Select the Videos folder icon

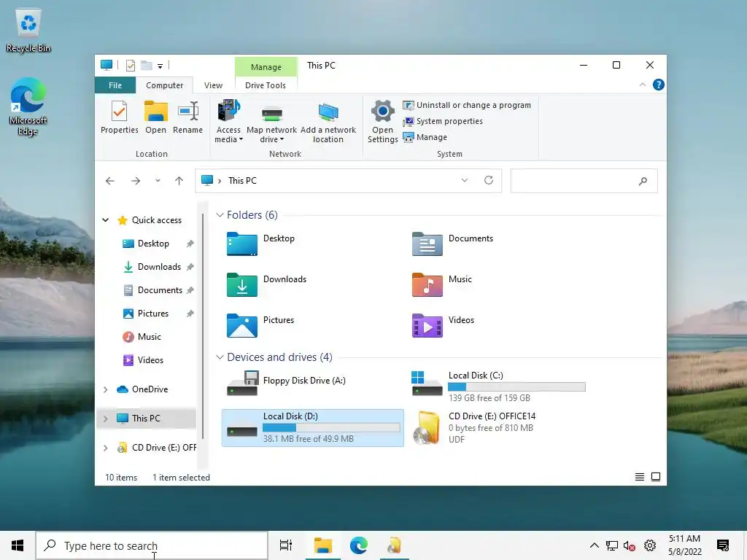[x=427, y=326]
